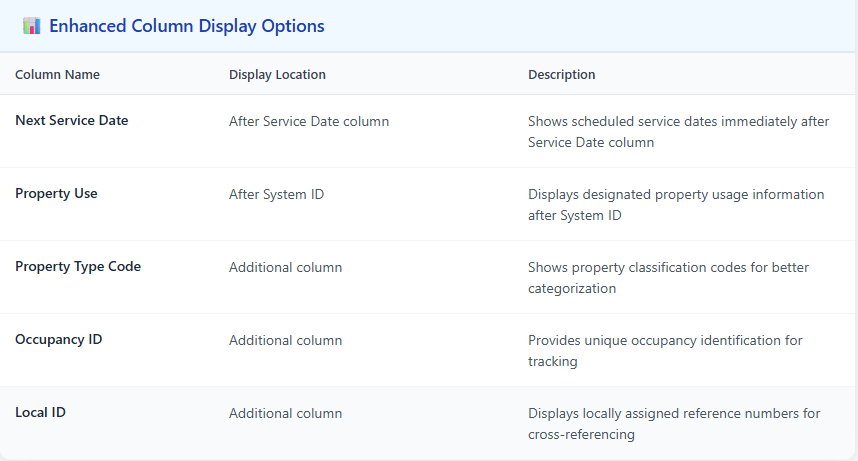Click Additional column in Occupancy ID row
Viewport: 858px width, 461px height.
click(285, 340)
